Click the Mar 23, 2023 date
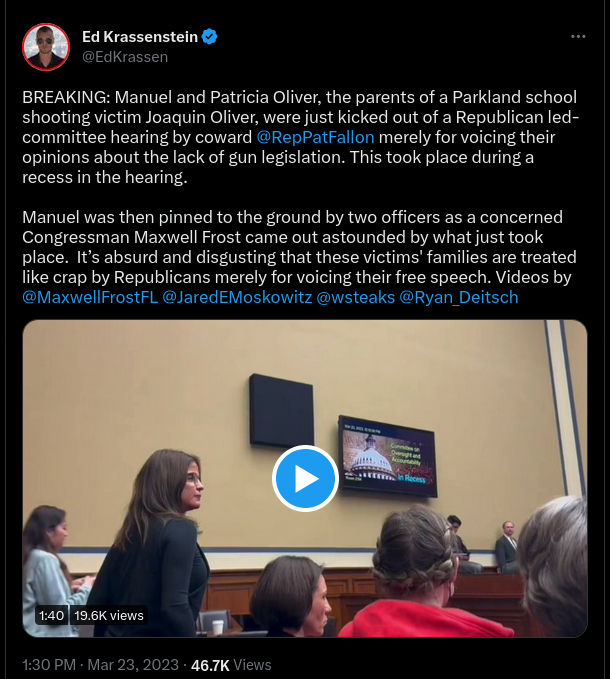This screenshot has height=679, width=610. 133,665
